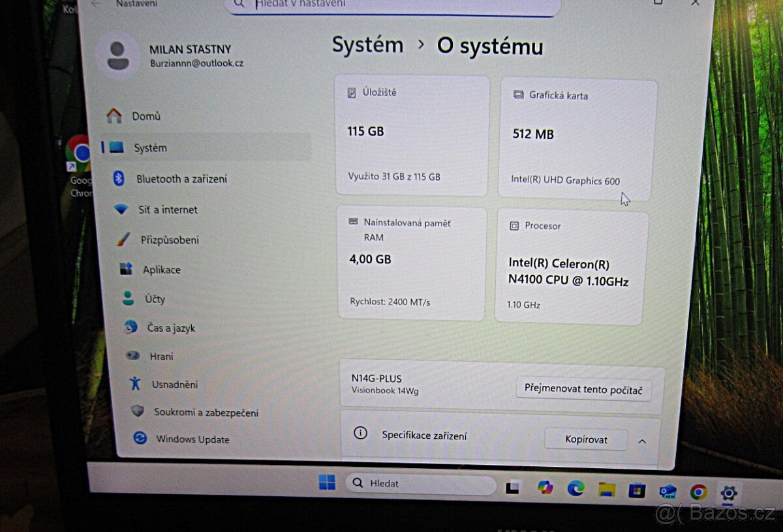
Task: Open Copilot from the taskbar
Action: click(545, 488)
